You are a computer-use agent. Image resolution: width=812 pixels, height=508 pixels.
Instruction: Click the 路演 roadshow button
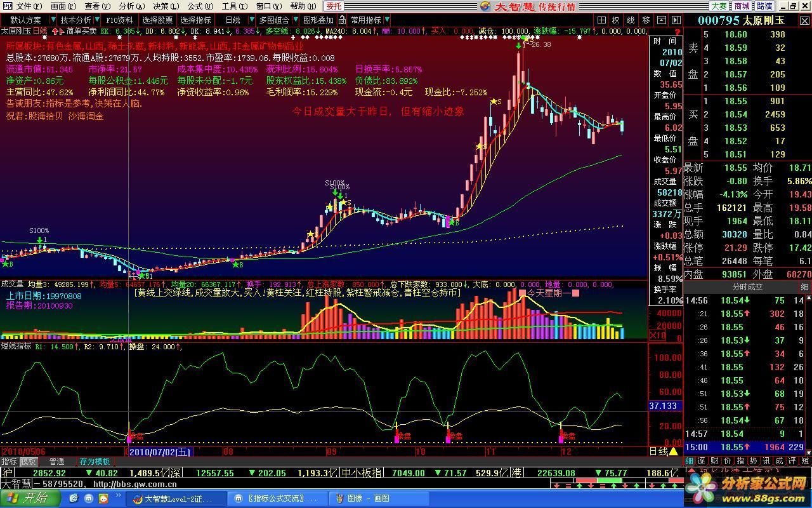764,6
